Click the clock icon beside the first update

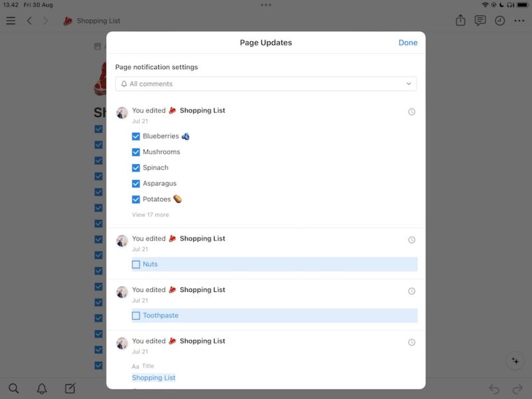click(412, 111)
